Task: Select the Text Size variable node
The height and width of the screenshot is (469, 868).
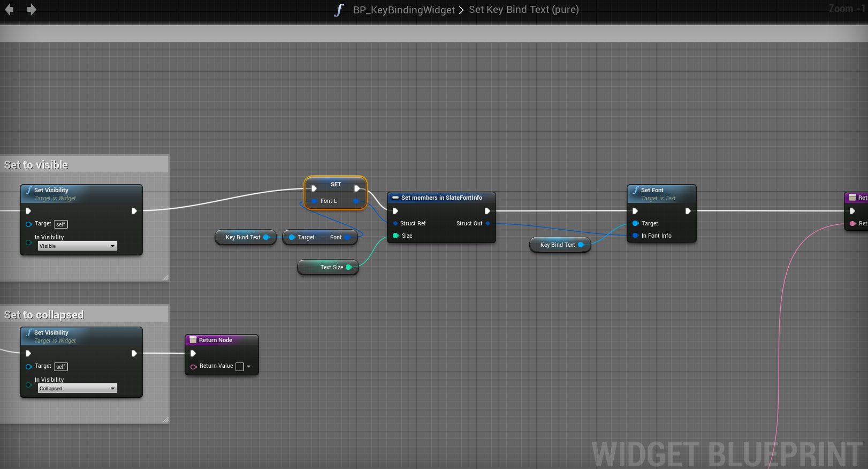Action: [328, 267]
